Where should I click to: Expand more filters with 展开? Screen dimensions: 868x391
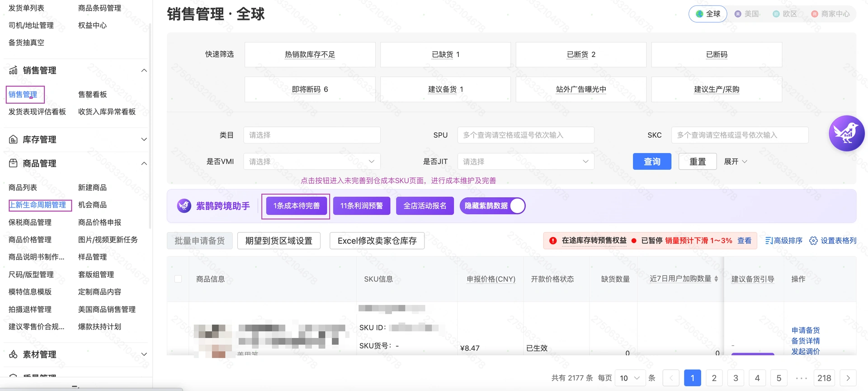[x=736, y=162]
